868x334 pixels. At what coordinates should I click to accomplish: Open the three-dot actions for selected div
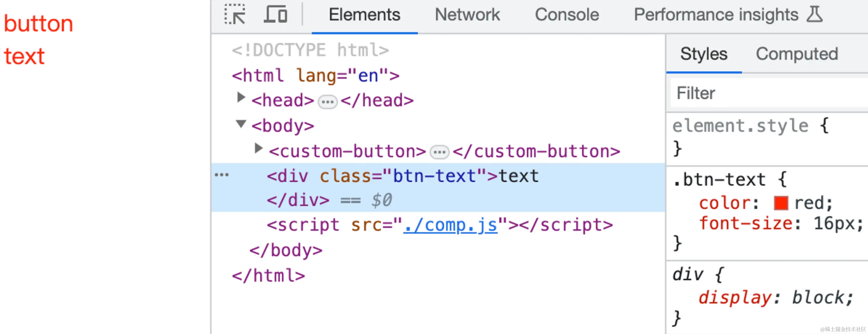222,175
